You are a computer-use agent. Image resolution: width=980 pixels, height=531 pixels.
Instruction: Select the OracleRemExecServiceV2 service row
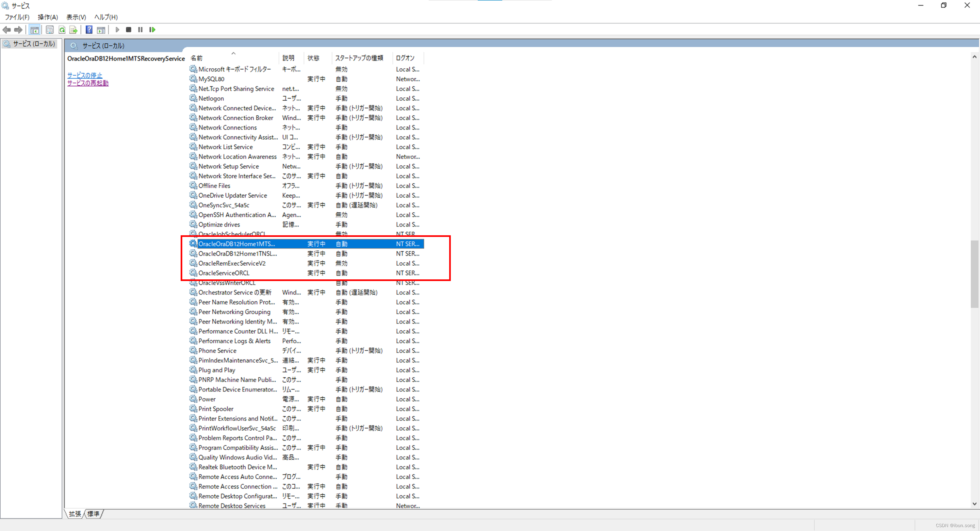click(306, 263)
